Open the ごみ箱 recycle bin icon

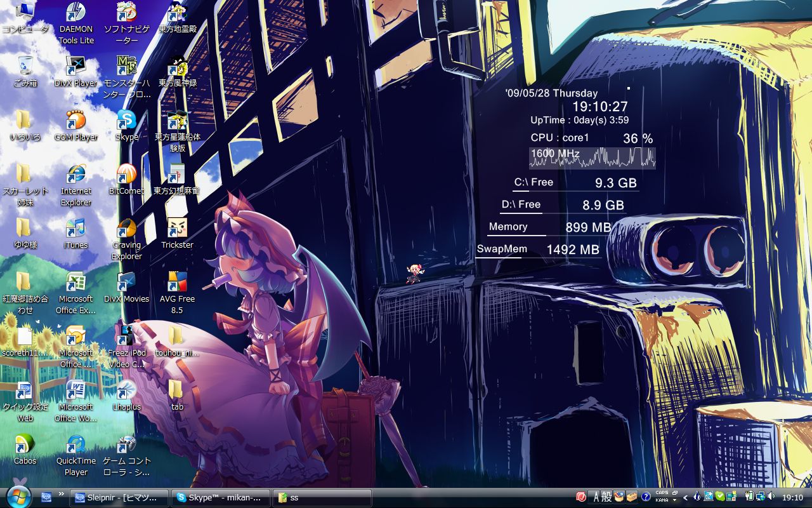pyautogui.click(x=25, y=72)
